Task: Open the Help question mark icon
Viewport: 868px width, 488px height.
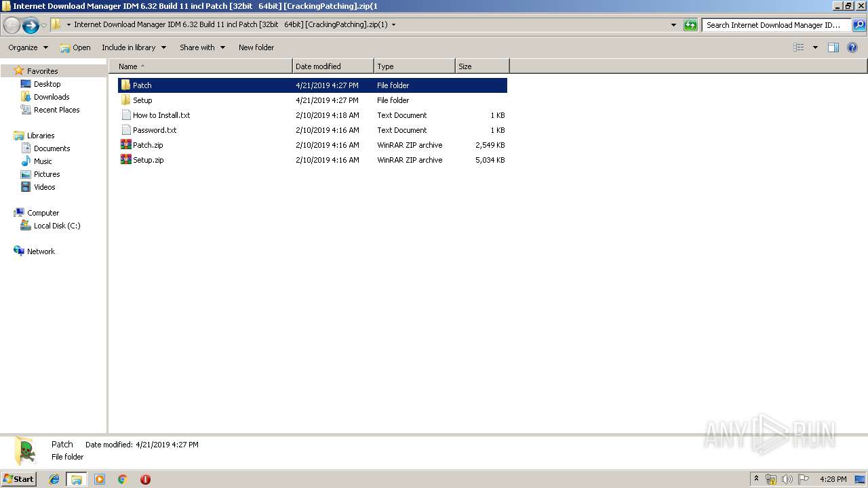Action: (852, 47)
